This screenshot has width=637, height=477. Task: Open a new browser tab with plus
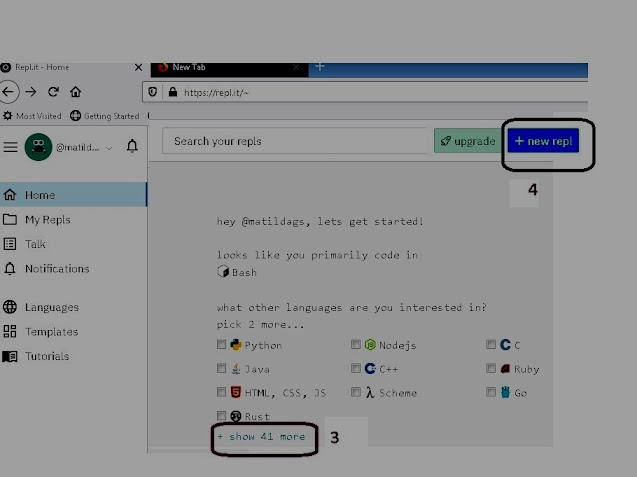point(320,67)
